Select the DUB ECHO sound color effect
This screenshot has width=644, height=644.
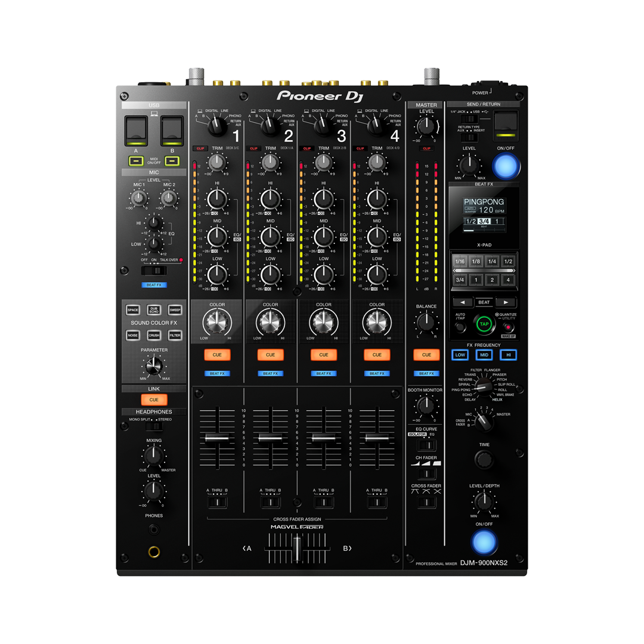pyautogui.click(x=154, y=310)
